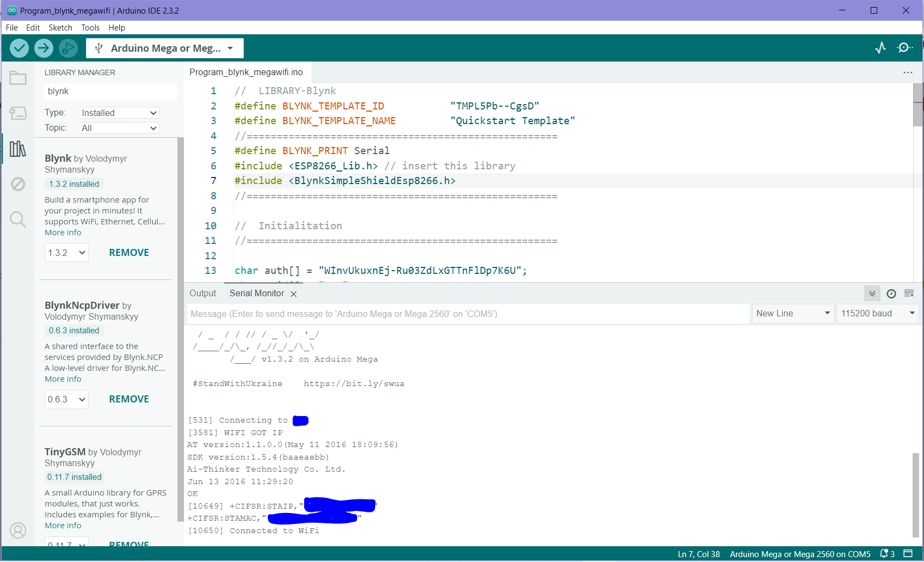This screenshot has width=924, height=562.
Task: Click Arduino Mega or Mega 2560 on COM5 status
Action: (800, 554)
